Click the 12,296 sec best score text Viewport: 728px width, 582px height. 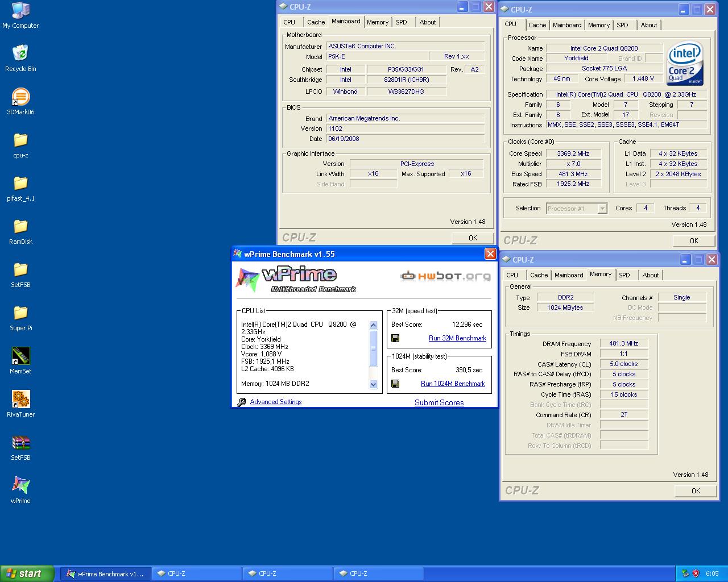[x=467, y=325]
